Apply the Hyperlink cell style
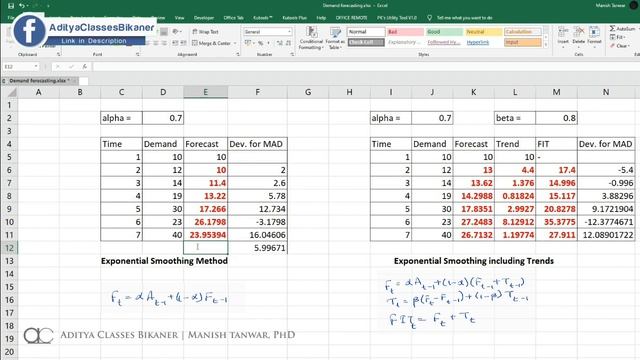 pos(483,42)
